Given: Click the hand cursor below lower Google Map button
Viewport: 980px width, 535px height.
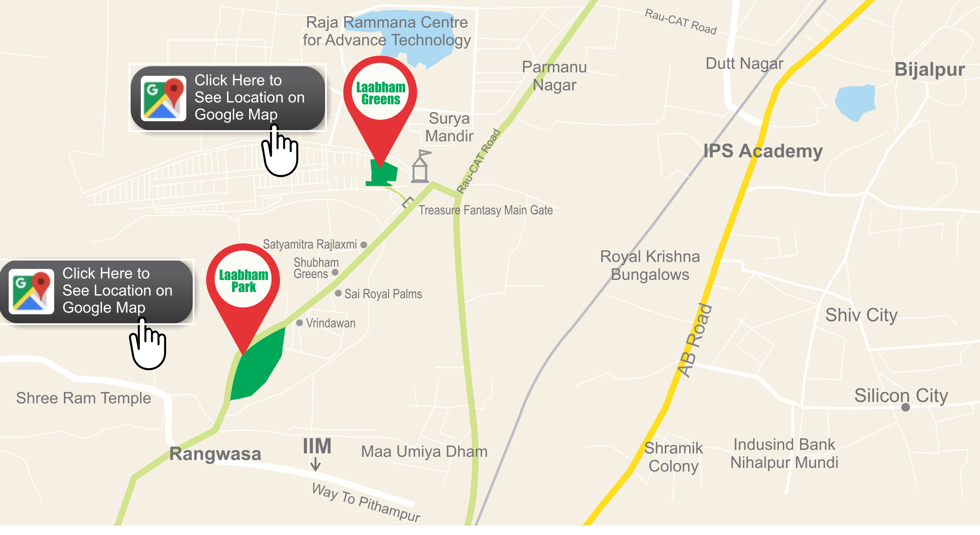Looking at the screenshot, I should click(x=148, y=343).
